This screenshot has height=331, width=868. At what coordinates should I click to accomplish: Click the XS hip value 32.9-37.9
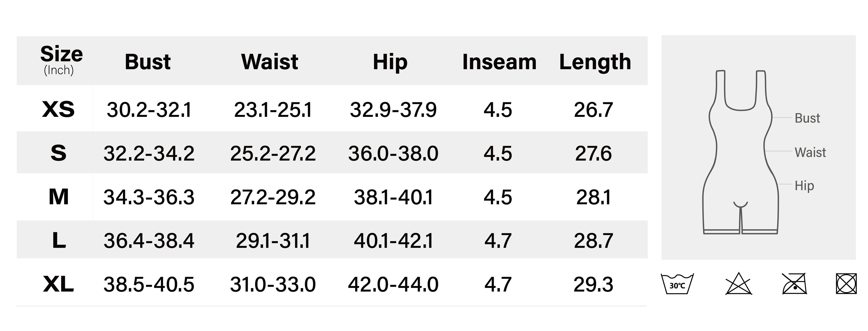[393, 110]
